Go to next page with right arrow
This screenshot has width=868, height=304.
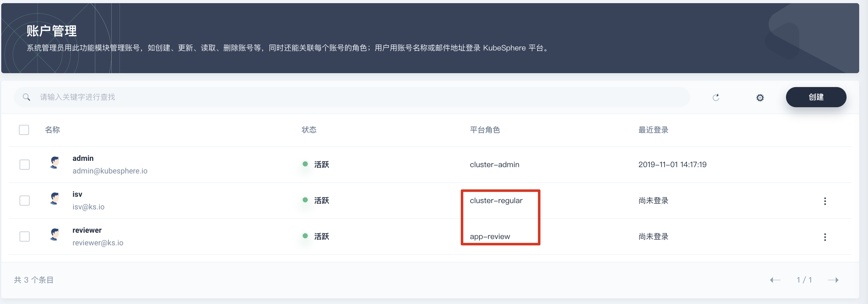833,280
